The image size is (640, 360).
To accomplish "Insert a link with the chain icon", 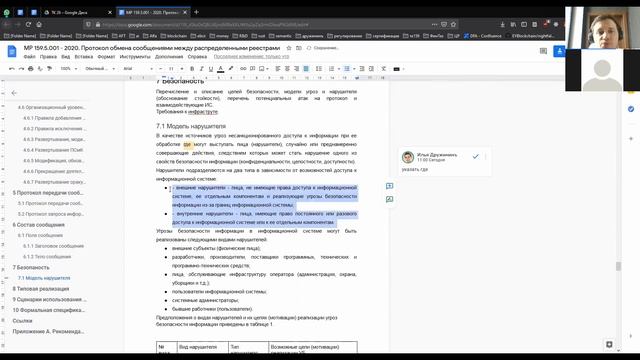I will pyautogui.click(x=243, y=69).
